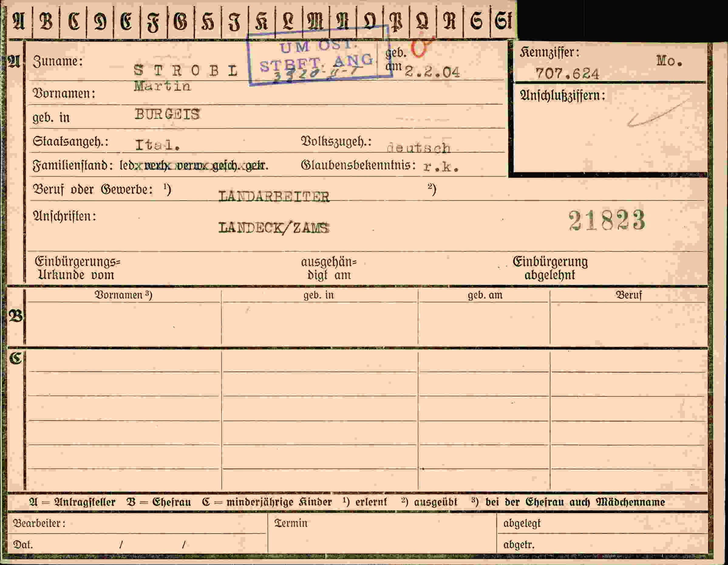Image resolution: width=728 pixels, height=565 pixels.
Task: Click Einbürgerungs-Urkunde vom label
Action: pos(77,269)
